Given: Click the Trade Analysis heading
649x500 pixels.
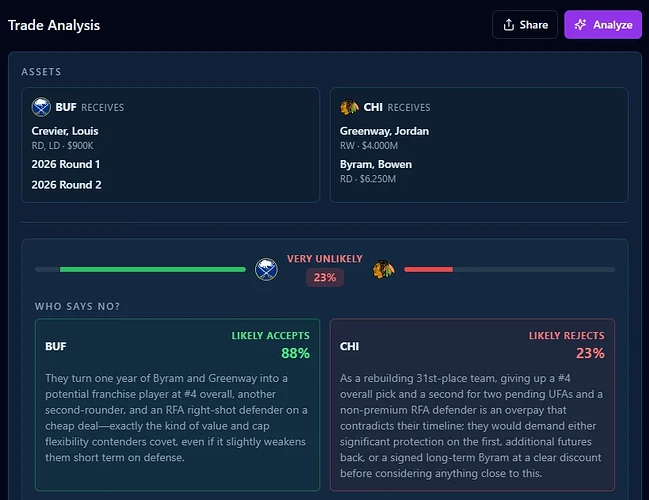Looking at the screenshot, I should click(x=54, y=25).
